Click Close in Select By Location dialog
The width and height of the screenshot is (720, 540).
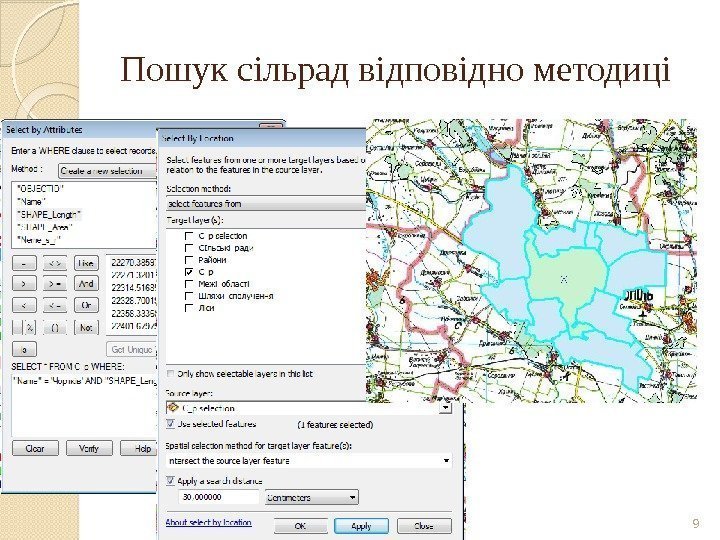[x=424, y=526]
